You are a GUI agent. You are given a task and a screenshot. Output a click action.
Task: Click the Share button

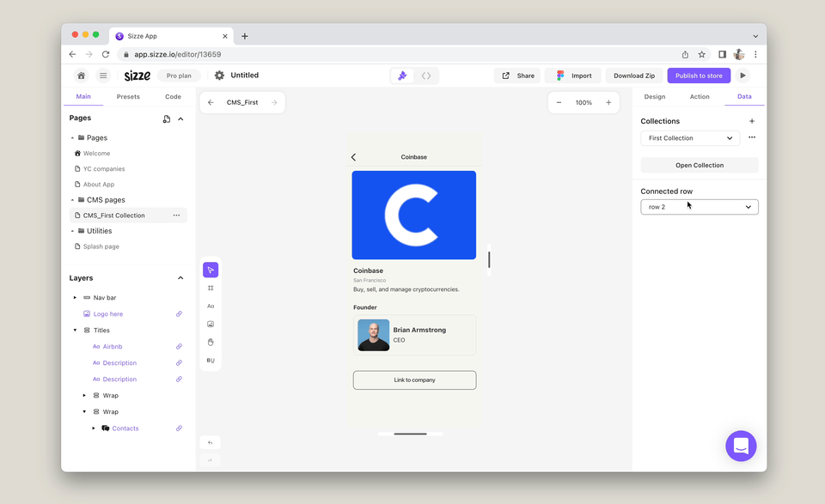coord(517,76)
